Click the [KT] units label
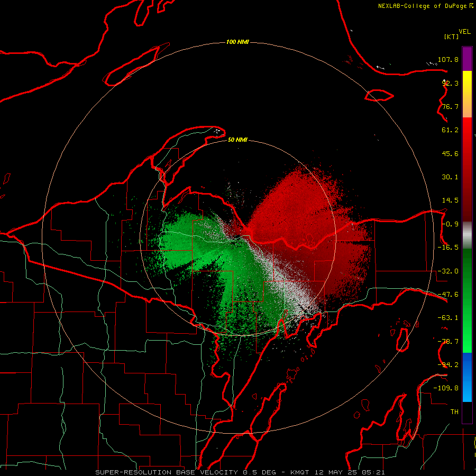Screen dimensions: 476x476 pyautogui.click(x=452, y=36)
